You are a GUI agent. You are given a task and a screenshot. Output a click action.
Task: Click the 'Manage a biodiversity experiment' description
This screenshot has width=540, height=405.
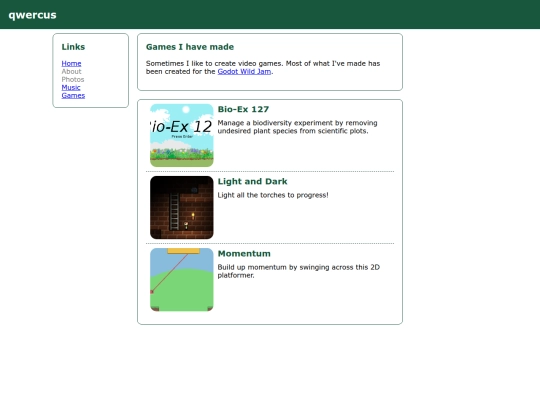pos(297,127)
